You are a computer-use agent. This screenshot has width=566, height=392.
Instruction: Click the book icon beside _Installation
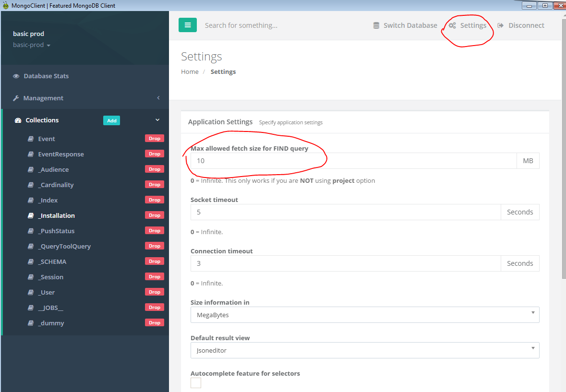click(x=31, y=215)
